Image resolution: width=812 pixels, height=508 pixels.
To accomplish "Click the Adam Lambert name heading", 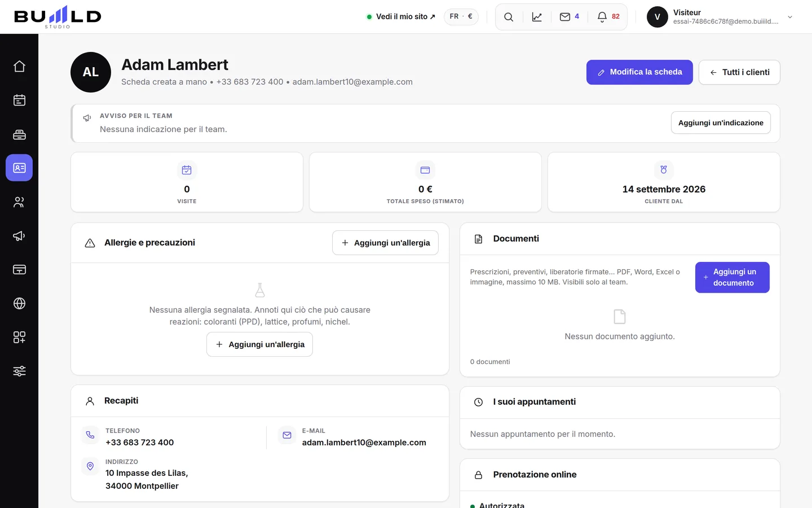I will pyautogui.click(x=175, y=65).
